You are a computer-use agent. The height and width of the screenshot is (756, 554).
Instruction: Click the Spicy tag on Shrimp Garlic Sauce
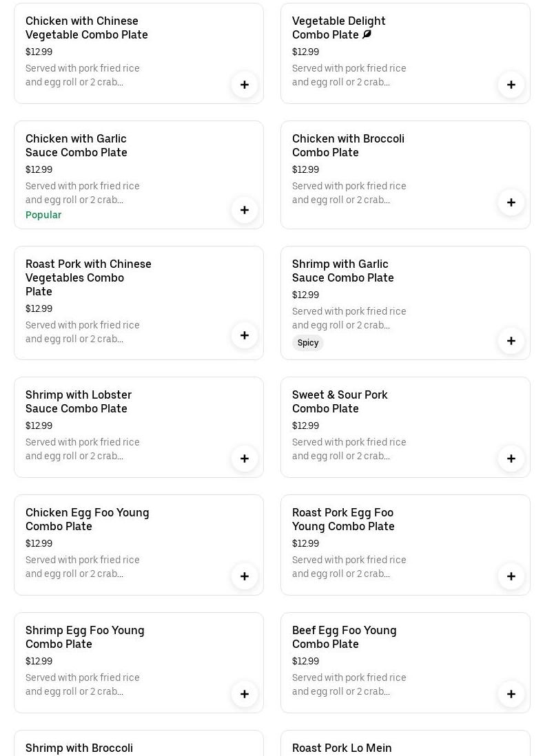pos(308,343)
